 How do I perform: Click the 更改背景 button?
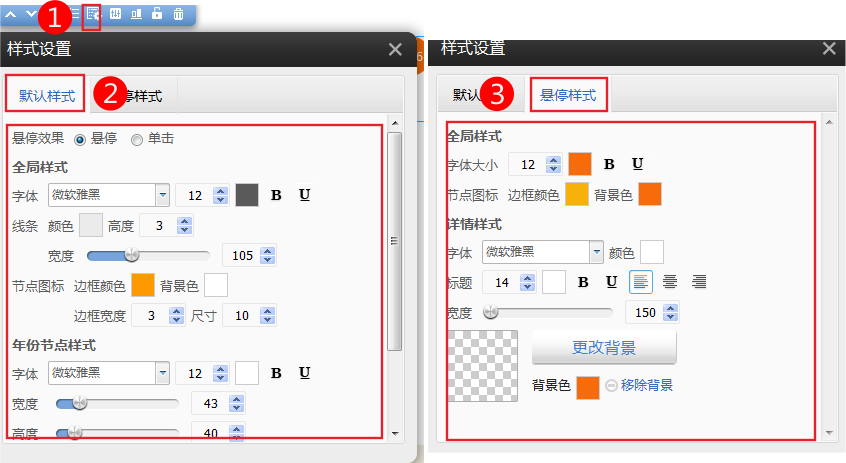pos(604,348)
